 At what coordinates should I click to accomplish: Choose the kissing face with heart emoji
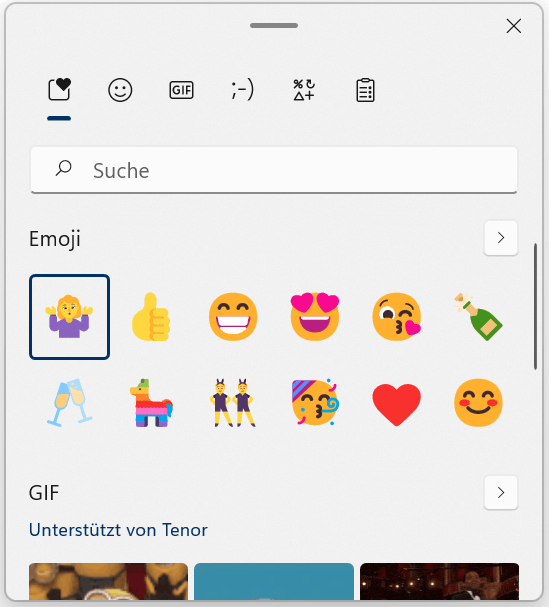(x=396, y=317)
